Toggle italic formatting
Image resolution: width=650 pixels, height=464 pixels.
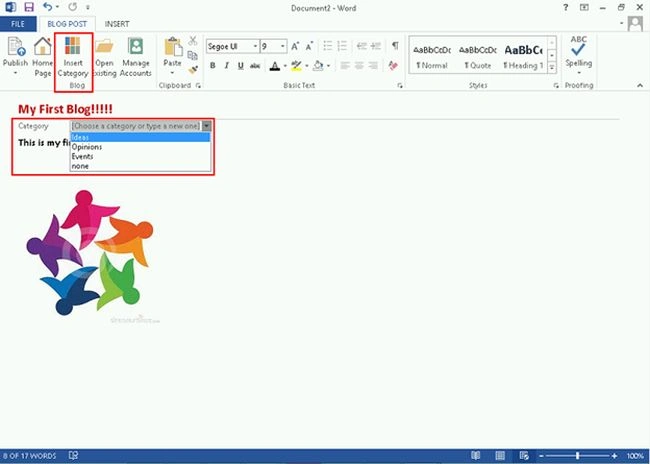[x=227, y=66]
